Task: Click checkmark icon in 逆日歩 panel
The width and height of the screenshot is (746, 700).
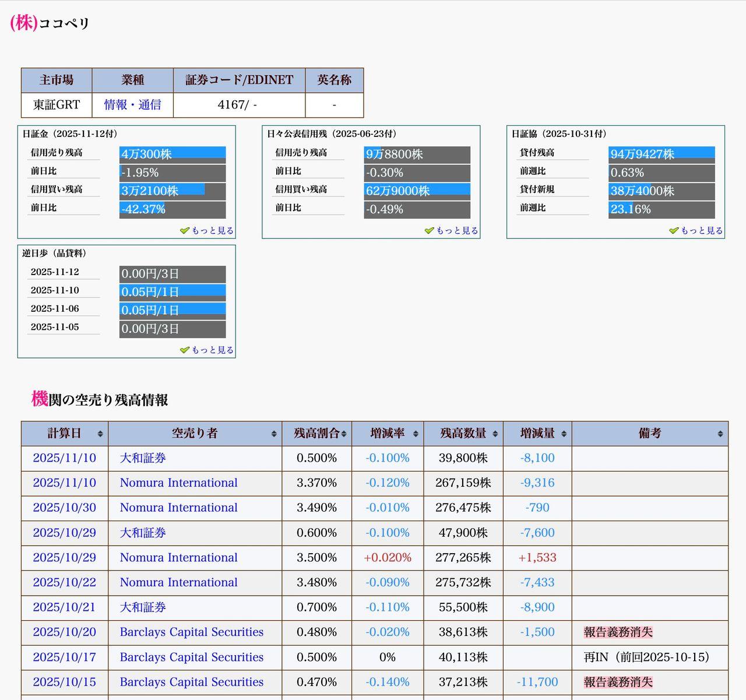Action: [185, 350]
